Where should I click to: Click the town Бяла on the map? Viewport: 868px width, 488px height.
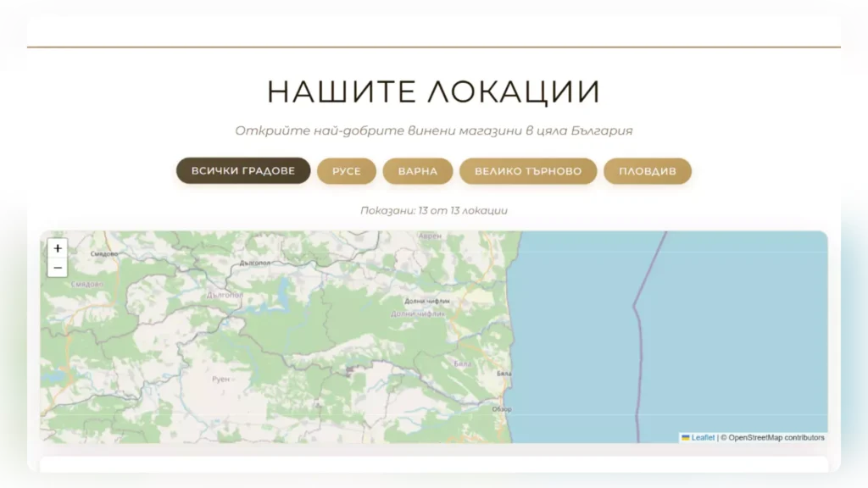pos(504,373)
